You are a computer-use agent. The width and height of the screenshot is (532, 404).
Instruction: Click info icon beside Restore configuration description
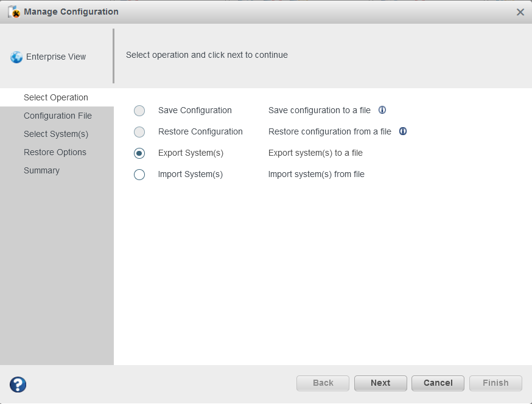coord(403,131)
